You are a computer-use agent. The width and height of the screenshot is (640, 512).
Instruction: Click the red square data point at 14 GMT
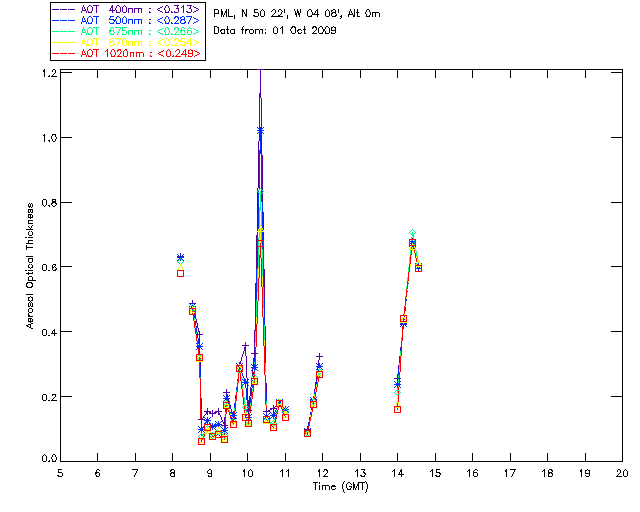(x=397, y=409)
